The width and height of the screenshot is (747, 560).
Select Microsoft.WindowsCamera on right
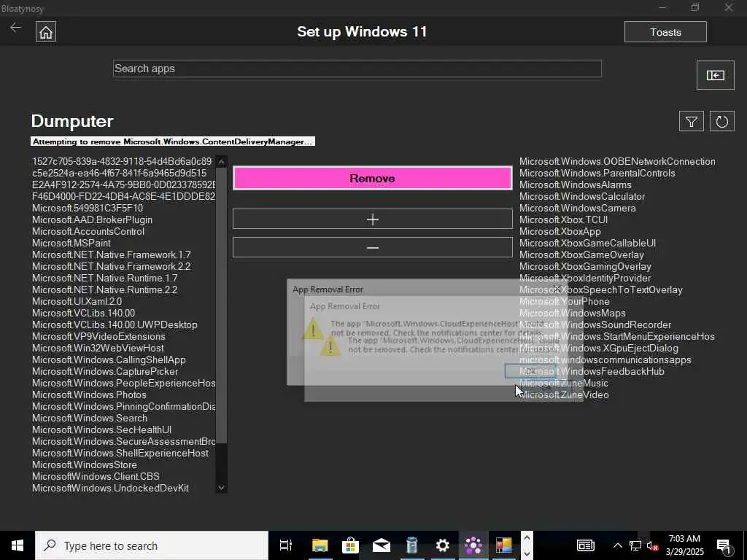click(578, 208)
